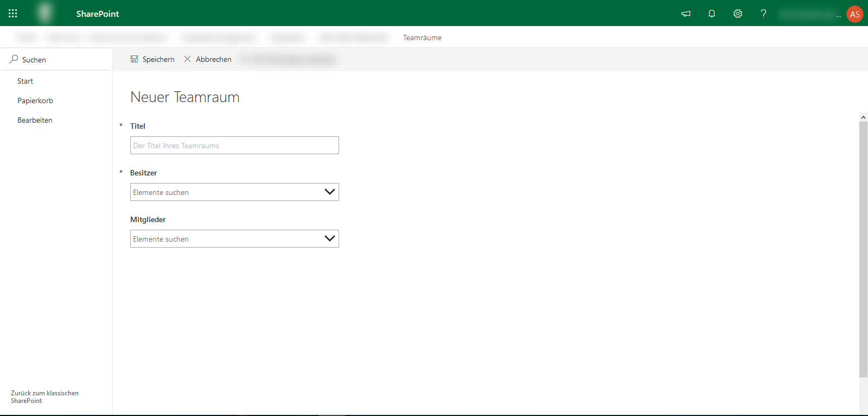Click the Speichern floppy disk icon
This screenshot has height=416, width=868.
point(134,59)
